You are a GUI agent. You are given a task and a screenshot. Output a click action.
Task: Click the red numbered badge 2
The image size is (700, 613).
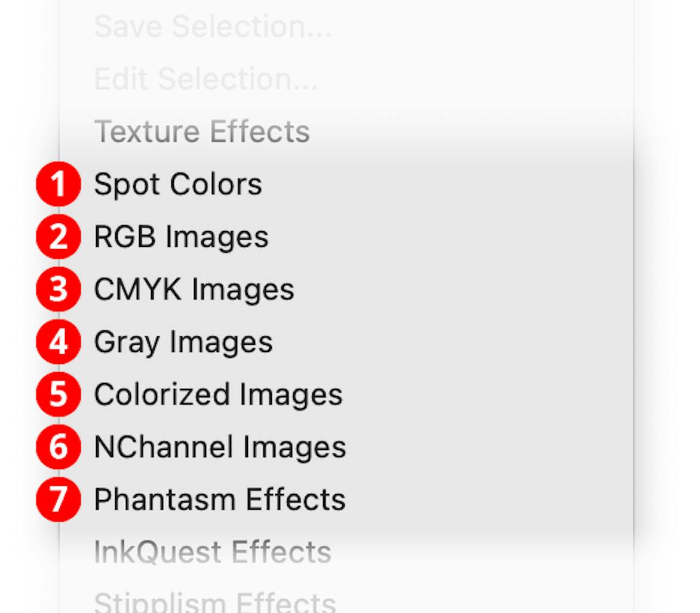pyautogui.click(x=59, y=237)
